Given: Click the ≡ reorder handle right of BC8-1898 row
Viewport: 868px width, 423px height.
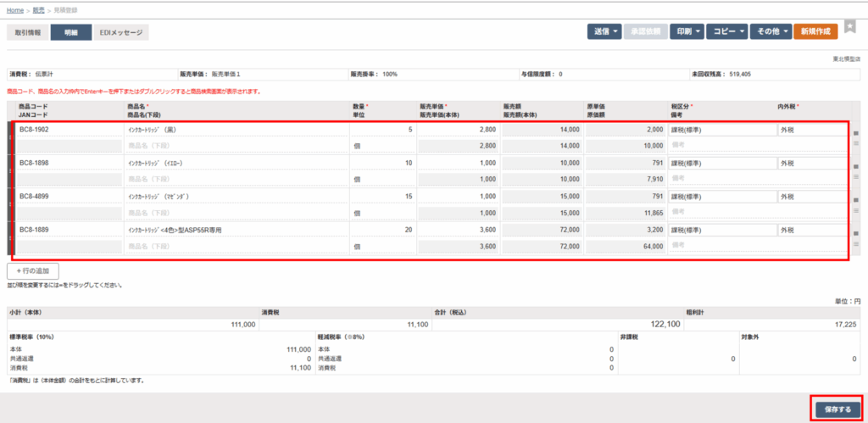Looking at the screenshot, I should [x=855, y=176].
